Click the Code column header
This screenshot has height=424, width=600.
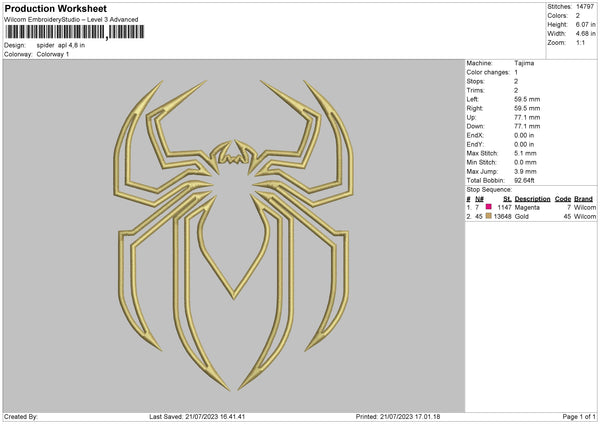click(x=563, y=199)
